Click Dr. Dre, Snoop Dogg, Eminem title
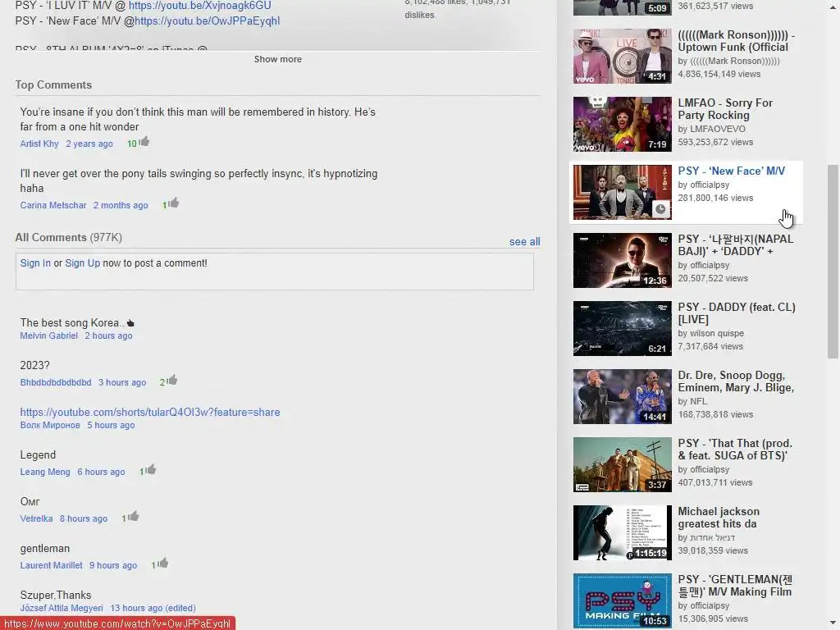 point(736,381)
